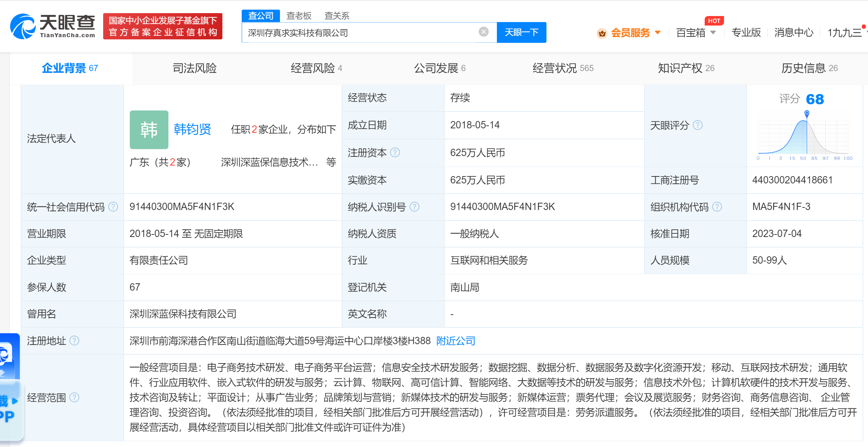Click the score value 68
Screen dimensions: 868x447
tap(815, 99)
